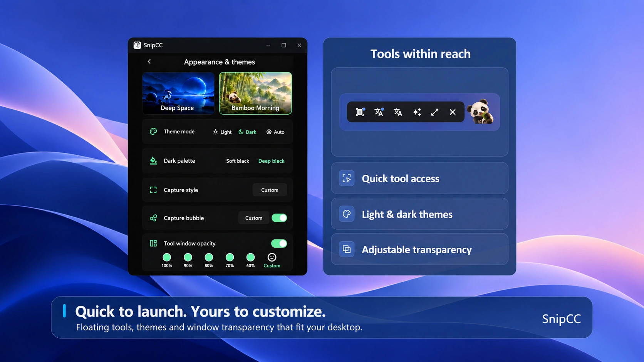644x362 pixels.
Task: Click the Light & dark themes palette icon
Action: click(347, 214)
